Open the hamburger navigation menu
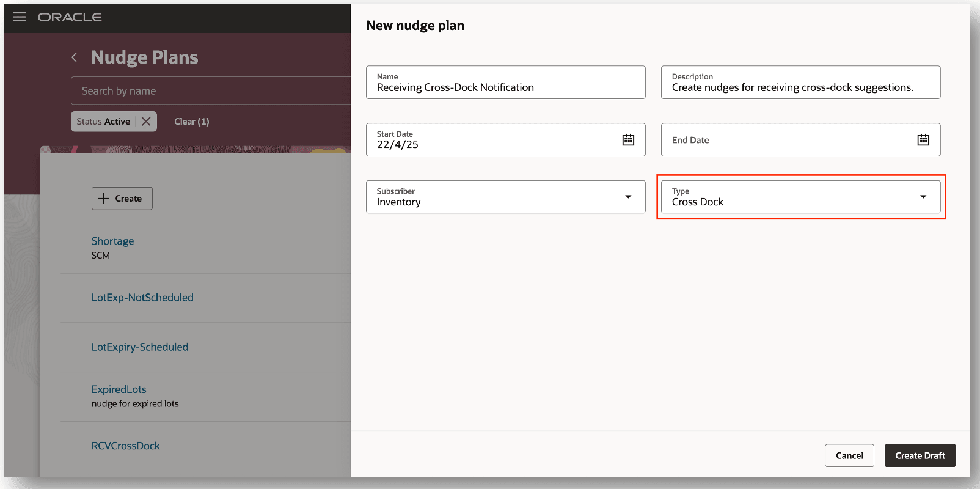 (x=20, y=17)
